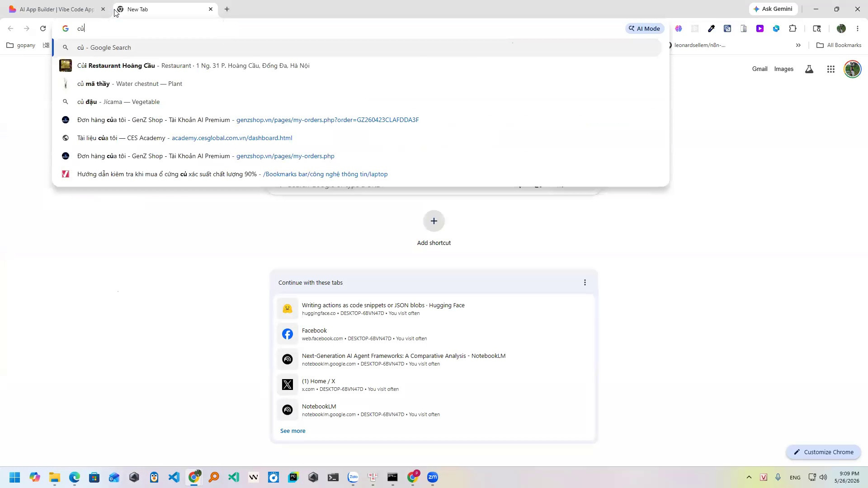Open volume control in system tray

pos(823,477)
